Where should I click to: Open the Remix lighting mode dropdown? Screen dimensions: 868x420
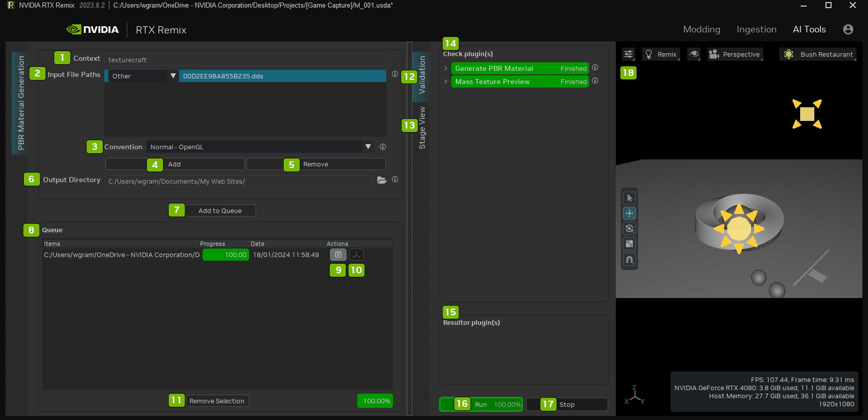pos(661,54)
